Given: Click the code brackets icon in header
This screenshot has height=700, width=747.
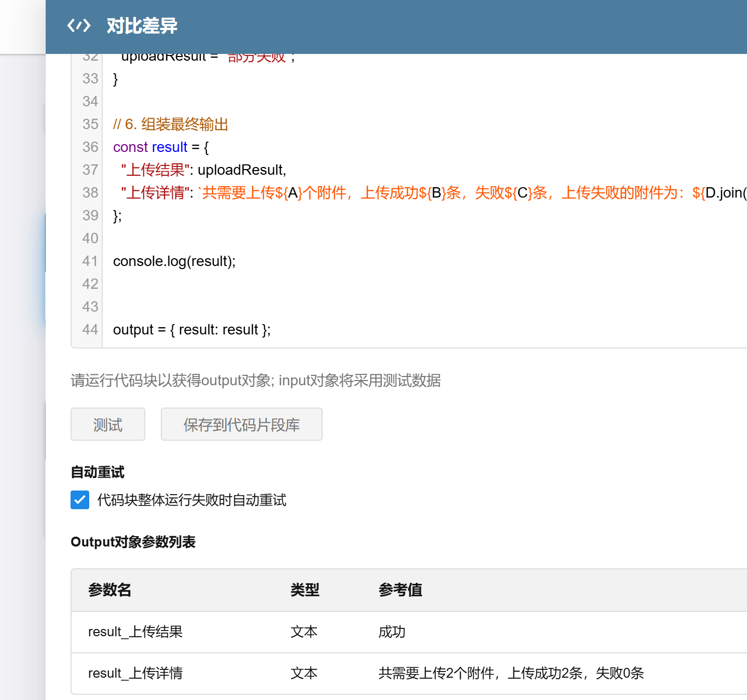Looking at the screenshot, I should tap(79, 25).
